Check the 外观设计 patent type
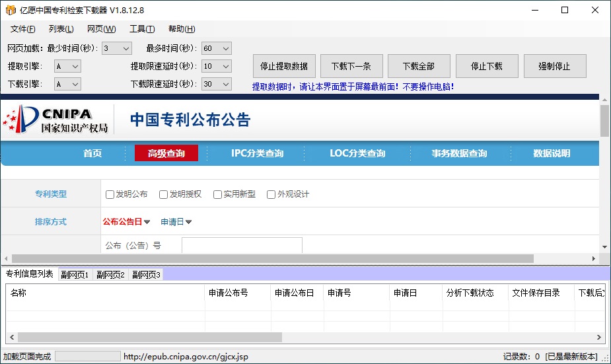Image resolution: width=611 pixels, height=364 pixels. [x=271, y=194]
